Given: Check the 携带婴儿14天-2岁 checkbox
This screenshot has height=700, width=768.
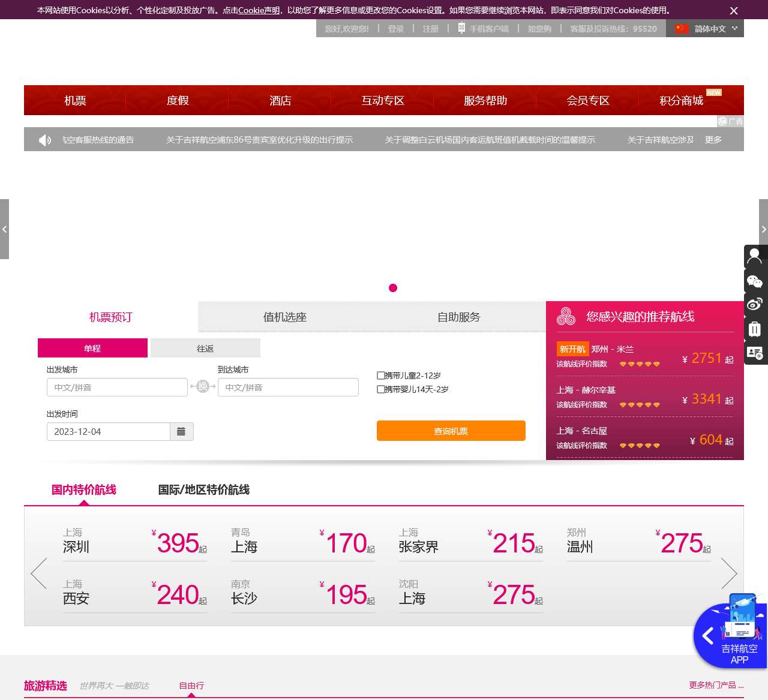Looking at the screenshot, I should [380, 389].
